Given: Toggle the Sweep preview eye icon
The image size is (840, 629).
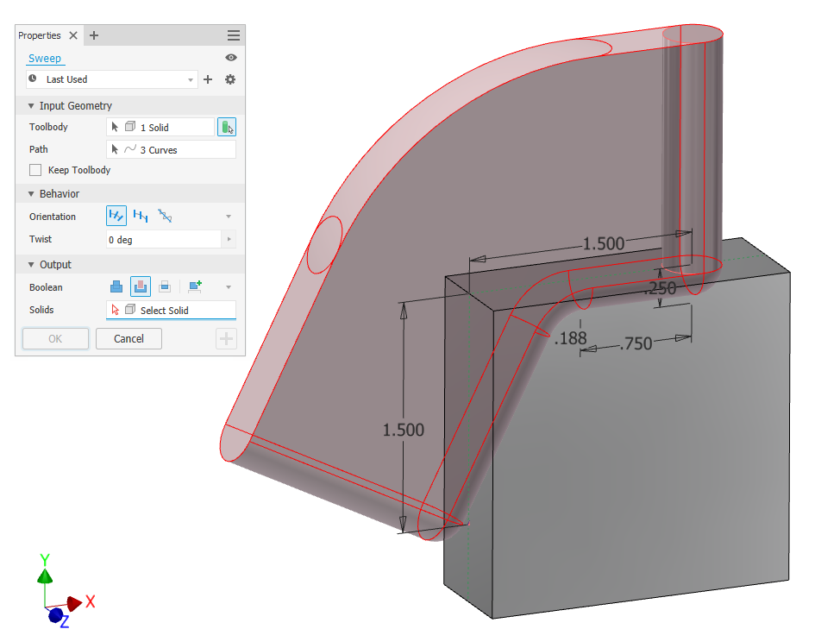Looking at the screenshot, I should [231, 57].
